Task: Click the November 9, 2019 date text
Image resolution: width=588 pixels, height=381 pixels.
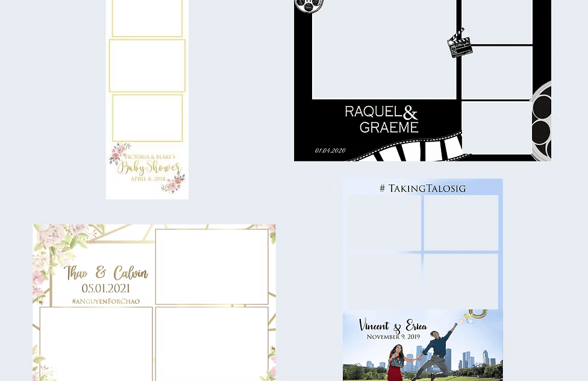Action: click(x=393, y=337)
